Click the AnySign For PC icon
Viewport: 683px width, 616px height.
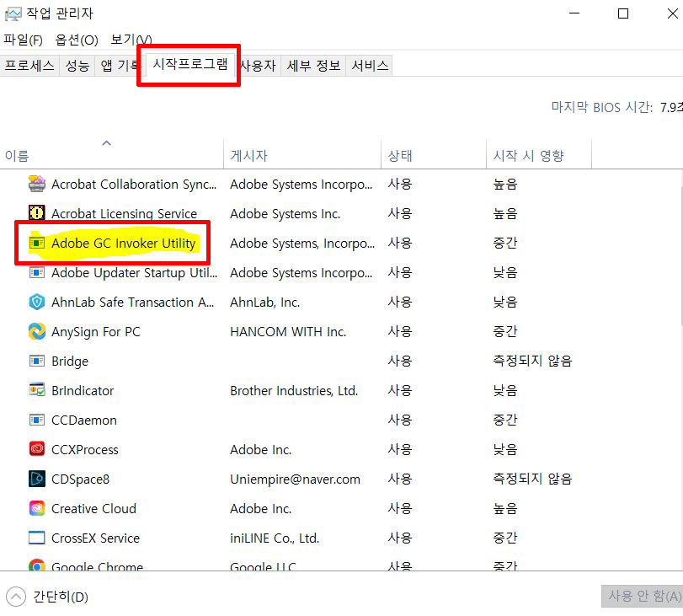[x=36, y=331]
